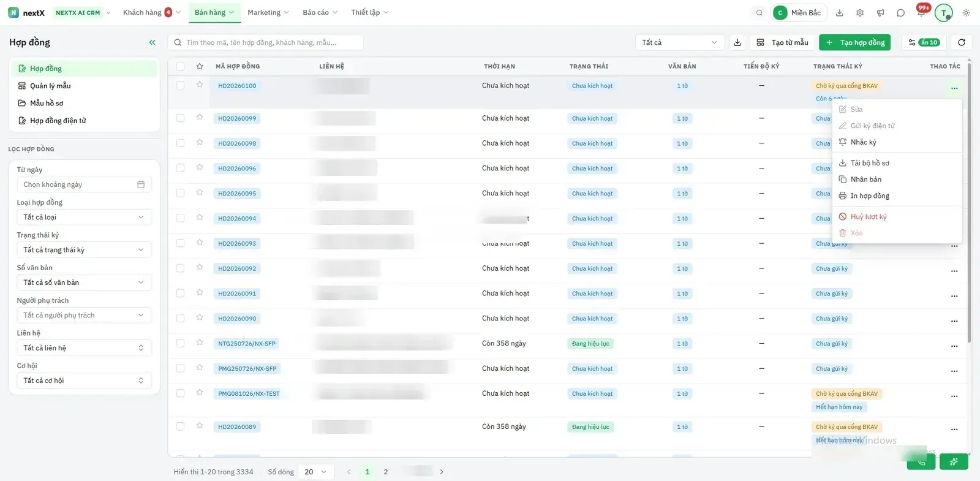Click the contract search input field
The width and height of the screenshot is (980, 481).
point(266,42)
